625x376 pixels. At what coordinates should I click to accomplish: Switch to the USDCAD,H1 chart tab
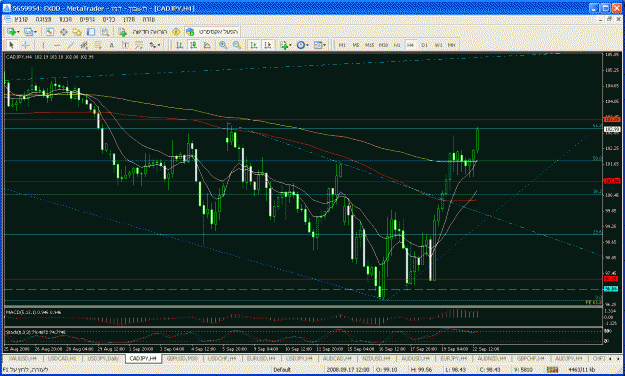tap(62, 358)
